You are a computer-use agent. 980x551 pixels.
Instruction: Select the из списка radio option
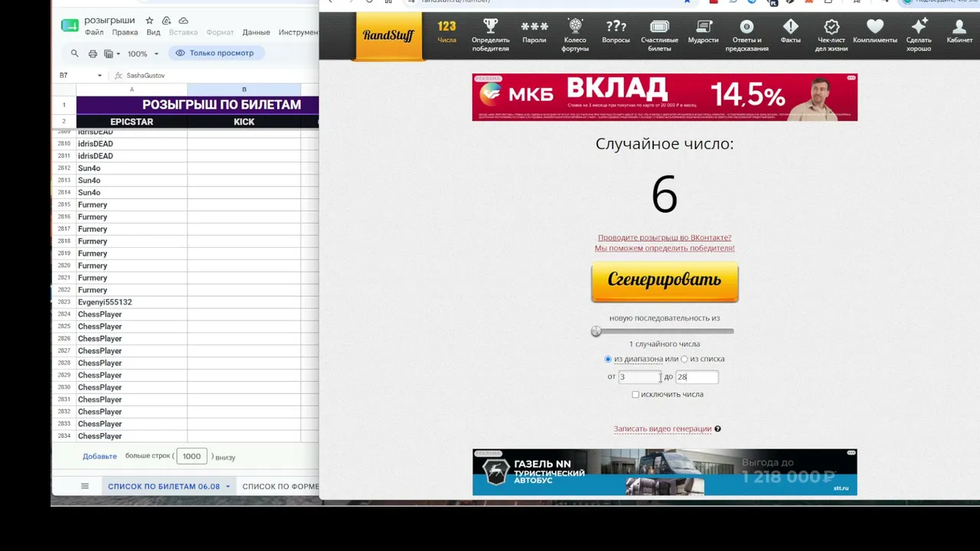pyautogui.click(x=684, y=359)
